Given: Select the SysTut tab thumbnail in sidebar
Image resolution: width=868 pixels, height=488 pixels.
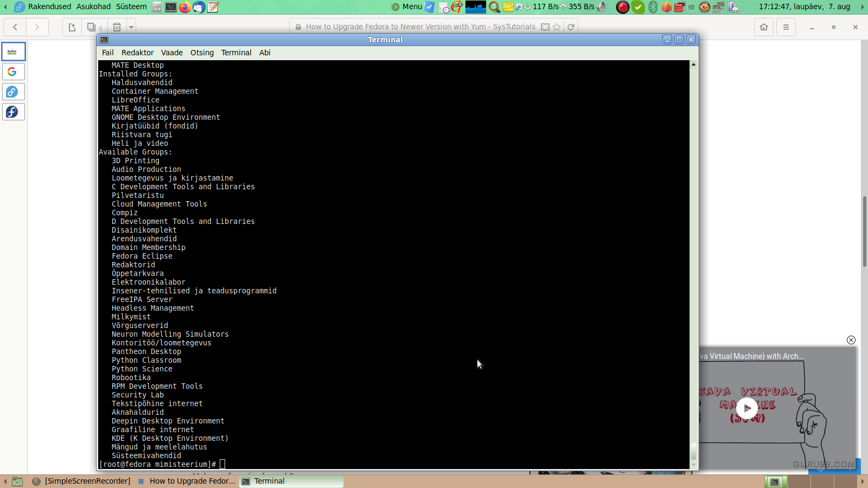Looking at the screenshot, I should tap(14, 52).
